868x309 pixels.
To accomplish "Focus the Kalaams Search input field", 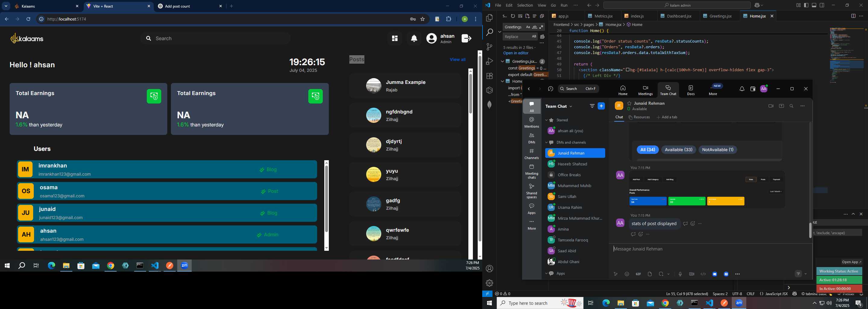I will (x=216, y=38).
